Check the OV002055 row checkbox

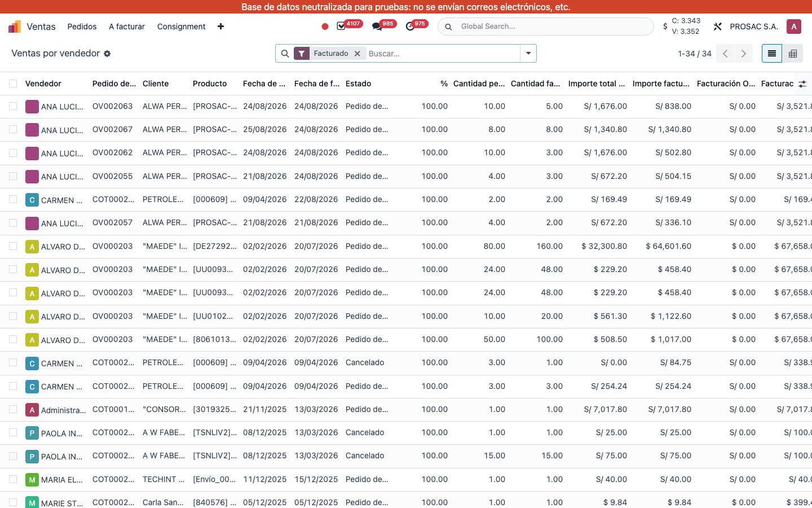(x=13, y=176)
